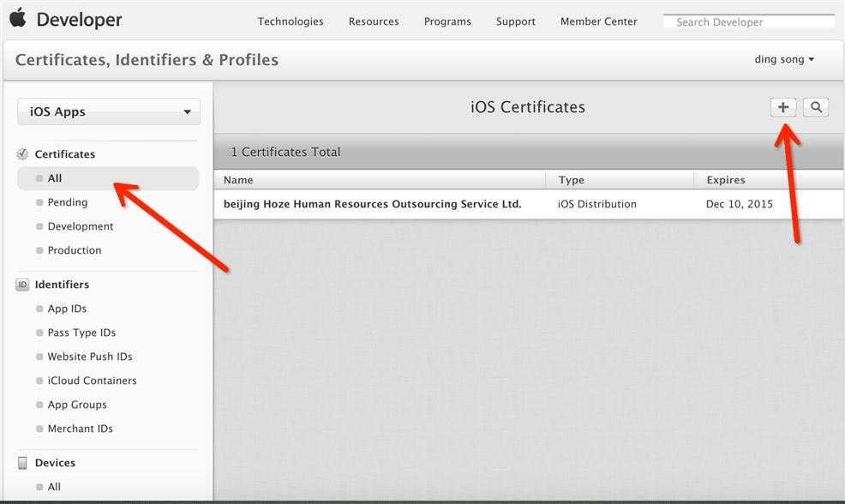Open App Groups list
845x504 pixels.
[77, 405]
